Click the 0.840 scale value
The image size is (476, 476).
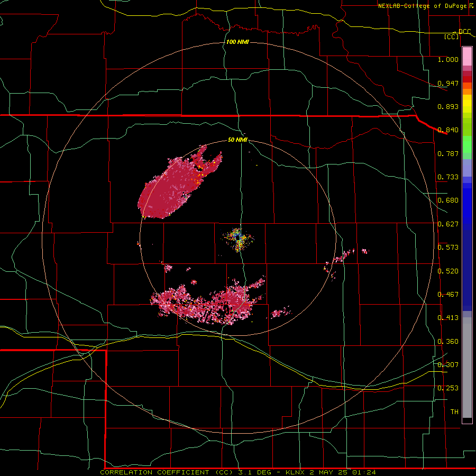(x=448, y=130)
